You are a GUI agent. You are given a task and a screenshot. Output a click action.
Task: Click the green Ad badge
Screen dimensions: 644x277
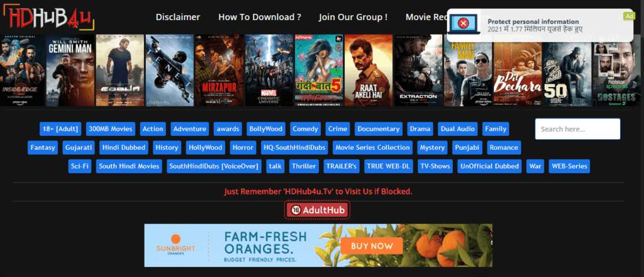629,16
